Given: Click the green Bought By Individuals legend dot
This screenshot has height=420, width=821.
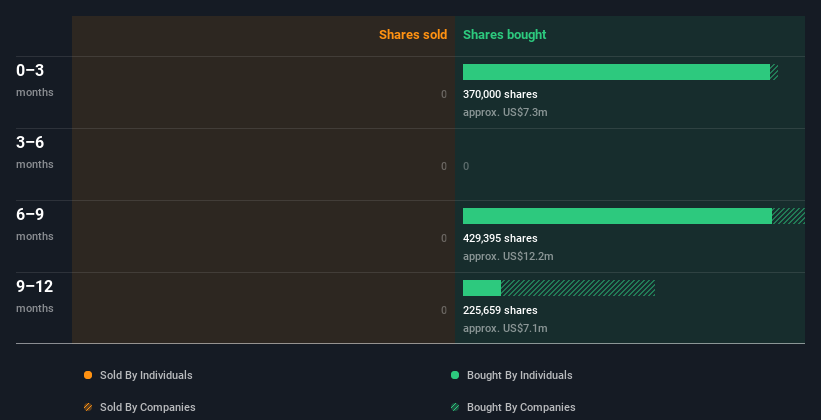Looking at the screenshot, I should [x=455, y=375].
